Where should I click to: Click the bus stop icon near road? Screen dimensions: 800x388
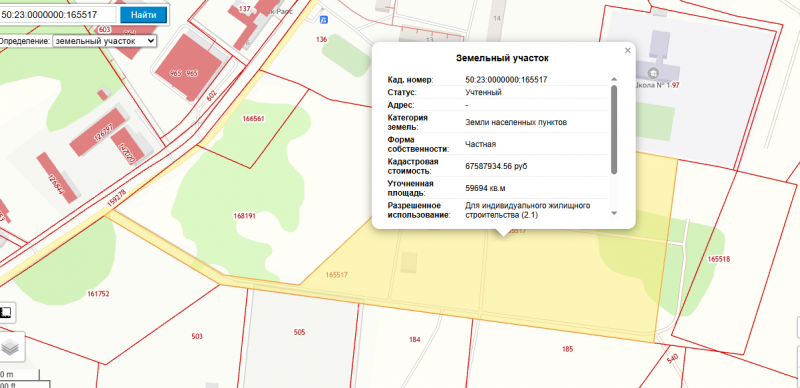tap(323, 19)
